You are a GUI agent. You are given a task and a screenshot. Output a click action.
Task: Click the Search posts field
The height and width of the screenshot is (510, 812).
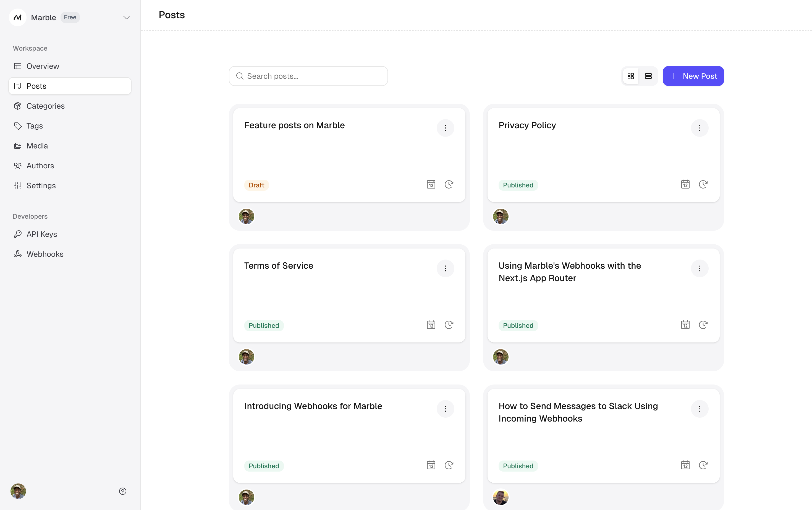coord(308,76)
